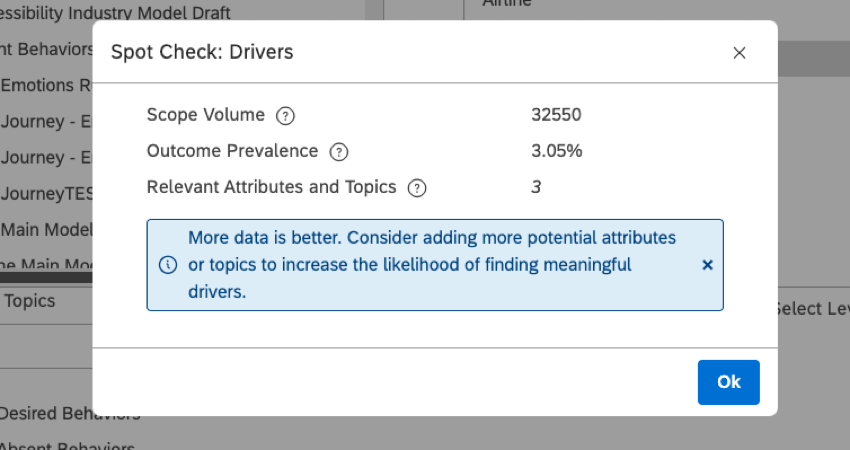The image size is (850, 450).
Task: Dismiss the 'More data is better' message
Action: 707,265
